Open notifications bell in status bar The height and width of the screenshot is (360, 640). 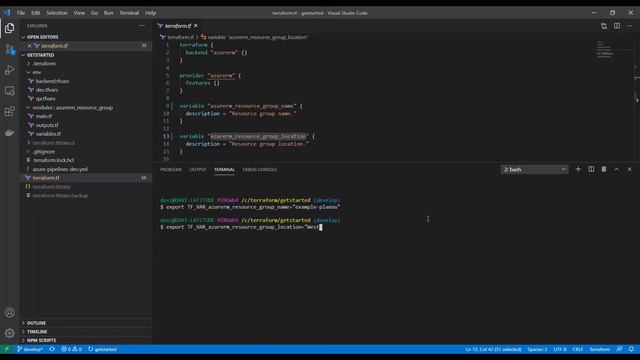pos(631,349)
